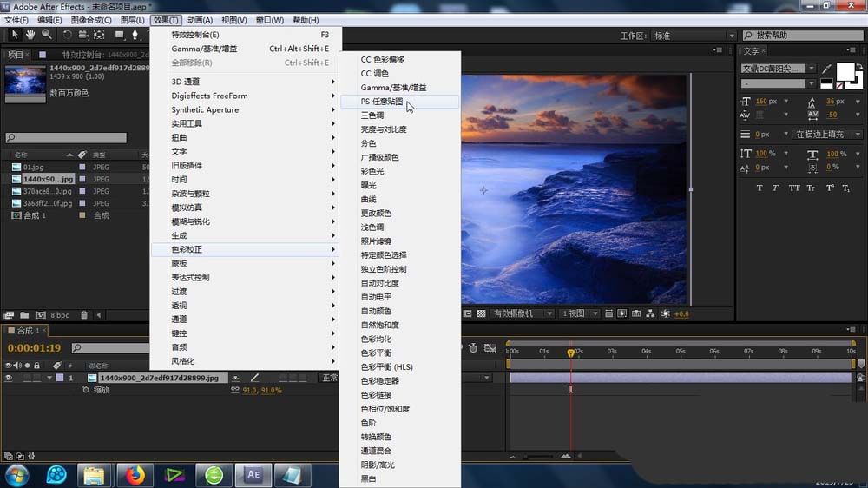Viewport: 868px width, 488px height.
Task: Choose PS 任意贴图 from the submenu
Action: point(382,102)
